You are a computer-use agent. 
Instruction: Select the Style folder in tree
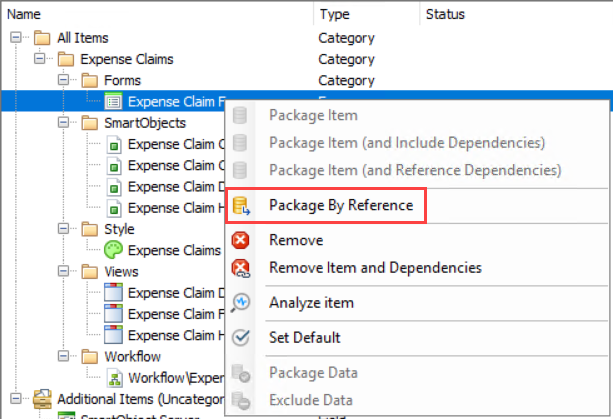[118, 229]
